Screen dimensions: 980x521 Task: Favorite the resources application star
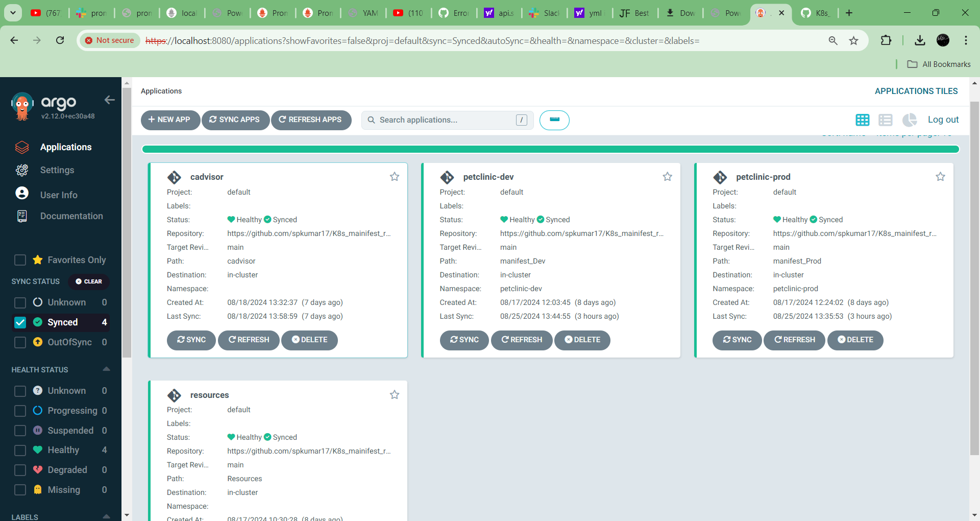click(x=395, y=395)
